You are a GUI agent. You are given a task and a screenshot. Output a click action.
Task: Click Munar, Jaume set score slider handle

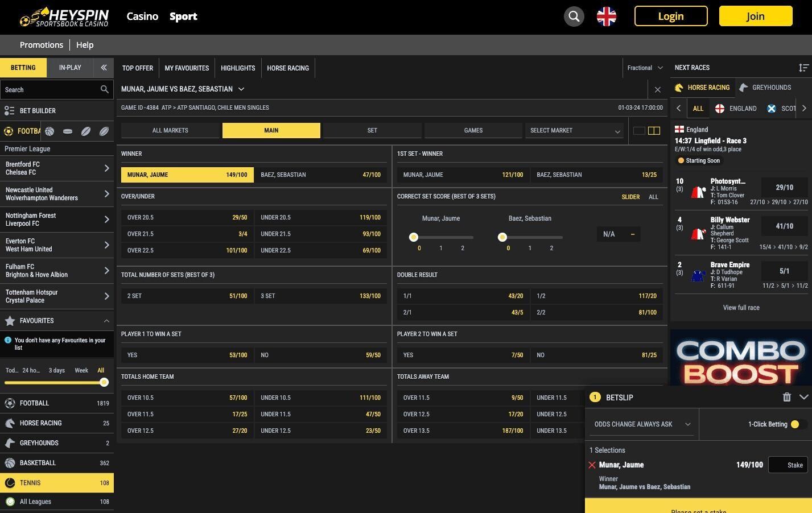pos(414,237)
